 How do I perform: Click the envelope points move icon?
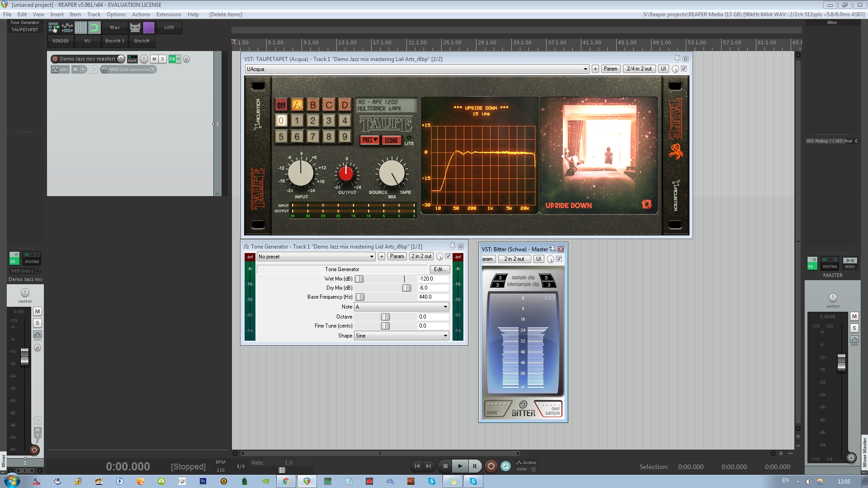click(67, 28)
